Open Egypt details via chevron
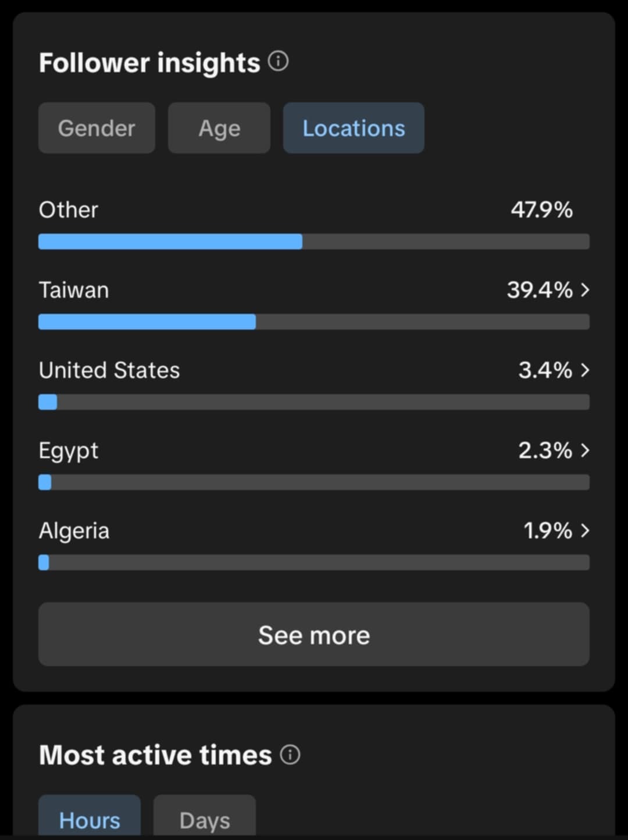The height and width of the screenshot is (840, 628). coord(585,450)
